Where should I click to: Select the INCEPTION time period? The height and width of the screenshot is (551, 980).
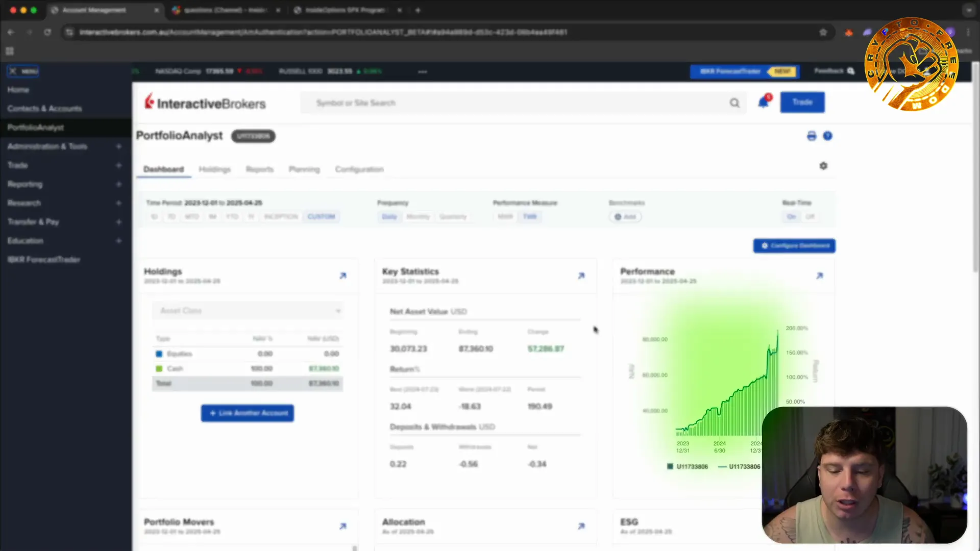point(281,216)
